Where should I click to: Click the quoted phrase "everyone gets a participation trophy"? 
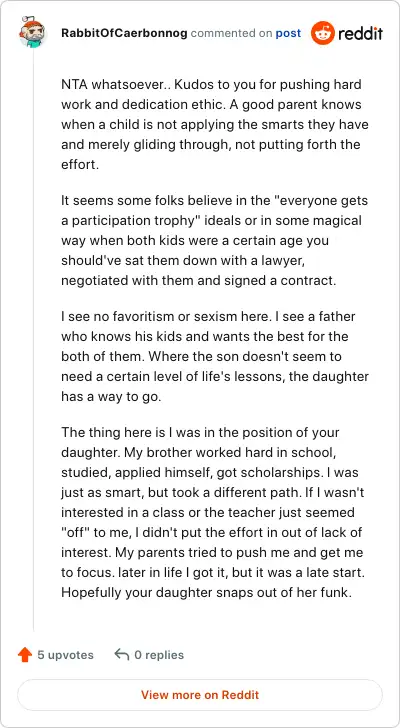coord(214,211)
